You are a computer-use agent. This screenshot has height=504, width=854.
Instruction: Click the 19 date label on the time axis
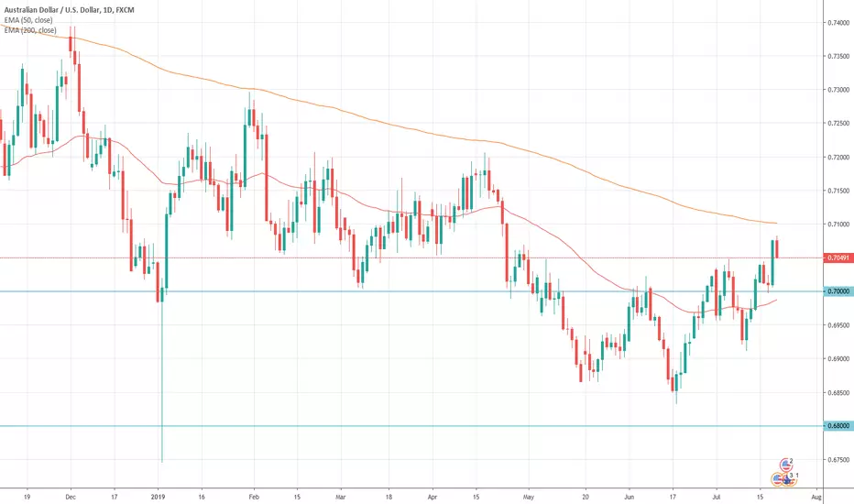27,497
